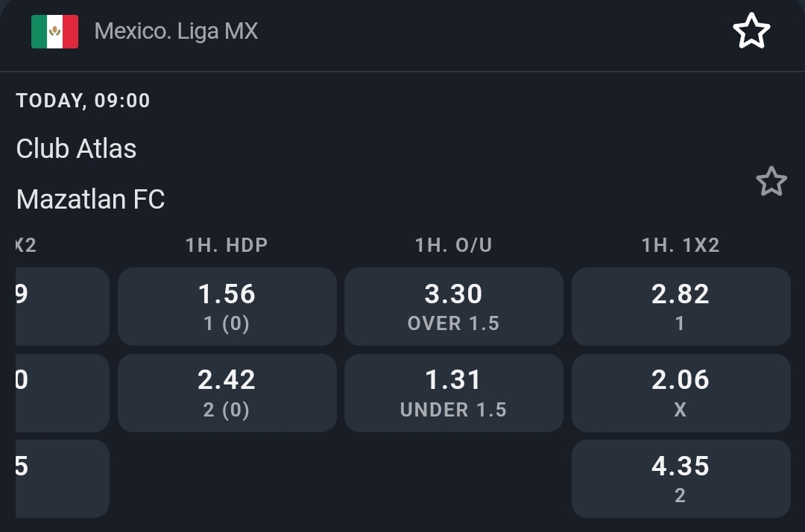Viewport: 805px width, 532px height.
Task: Open Club Atlas team name
Action: pos(76,149)
